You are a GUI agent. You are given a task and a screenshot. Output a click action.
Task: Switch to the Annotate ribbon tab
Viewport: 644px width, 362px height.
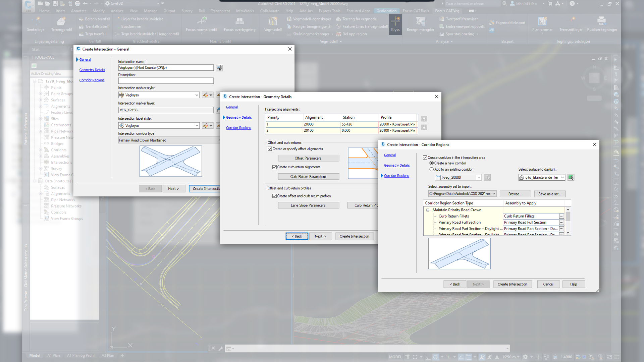coord(79,11)
